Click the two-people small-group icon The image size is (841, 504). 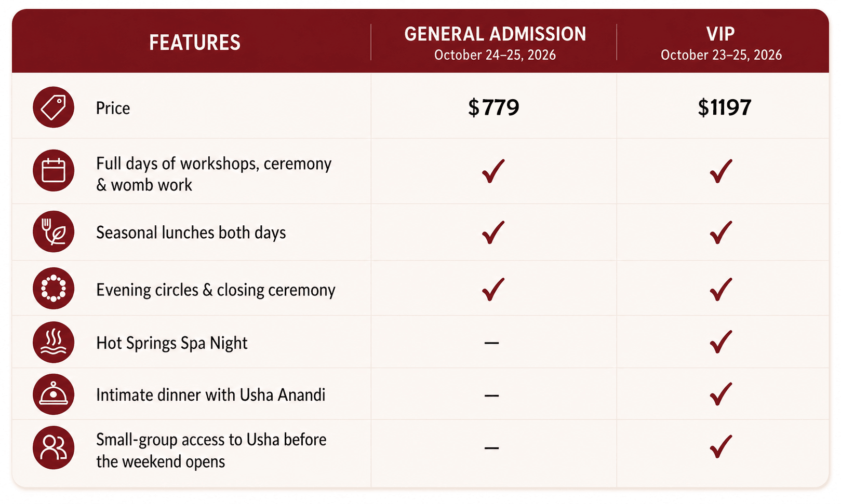(54, 447)
